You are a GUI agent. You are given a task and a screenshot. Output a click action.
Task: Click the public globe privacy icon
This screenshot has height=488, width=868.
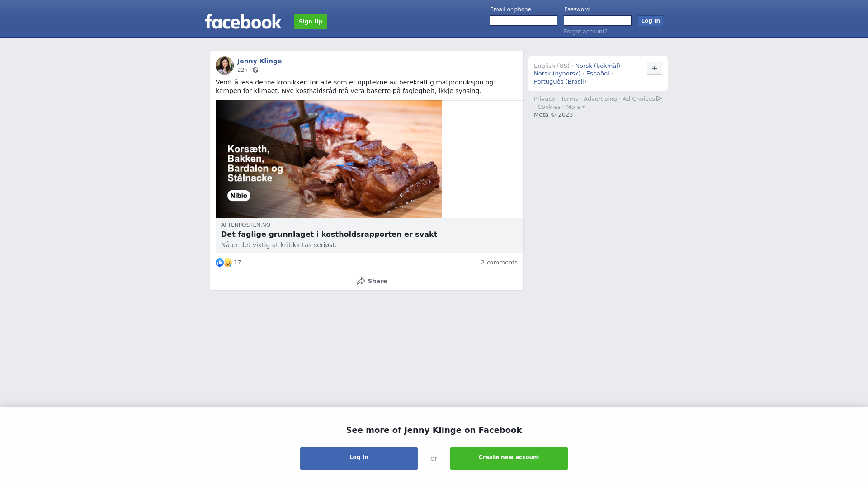point(255,70)
